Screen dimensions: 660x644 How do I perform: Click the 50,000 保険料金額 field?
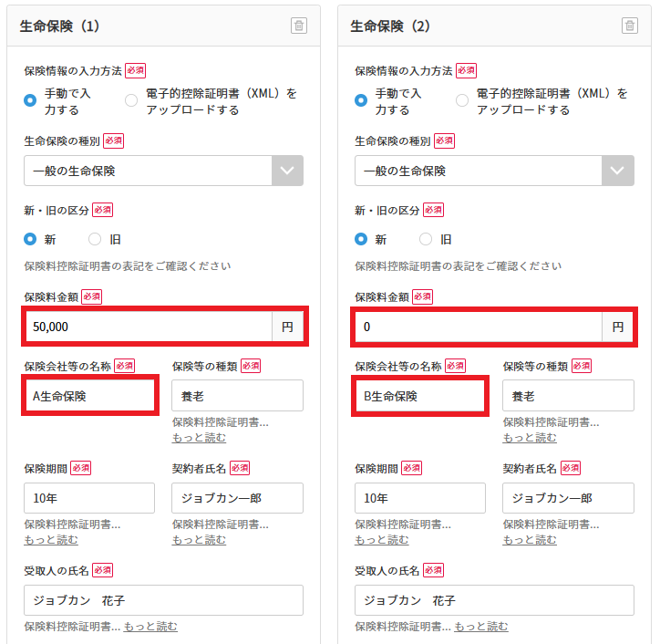point(149,327)
